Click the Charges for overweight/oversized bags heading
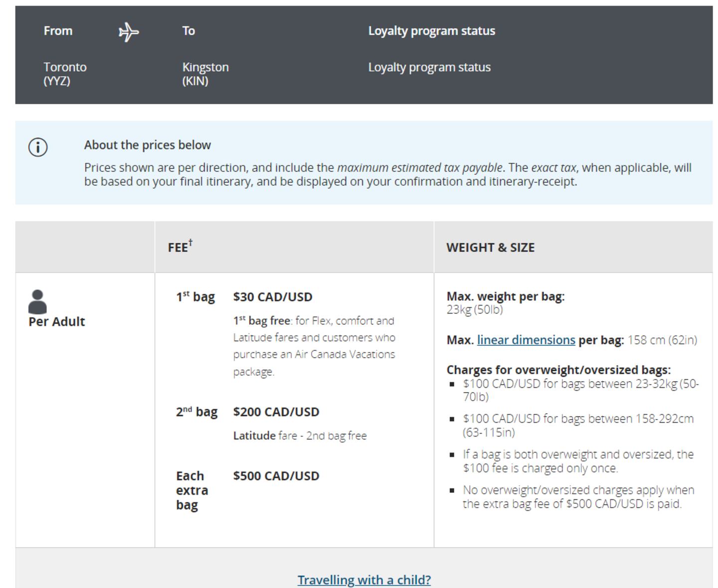This screenshot has height=588, width=718. pyautogui.click(x=558, y=370)
